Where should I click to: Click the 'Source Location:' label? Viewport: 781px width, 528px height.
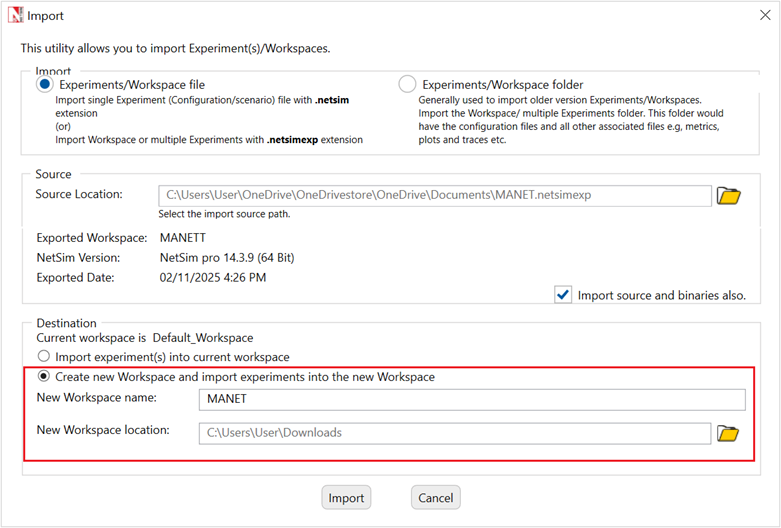[79, 194]
